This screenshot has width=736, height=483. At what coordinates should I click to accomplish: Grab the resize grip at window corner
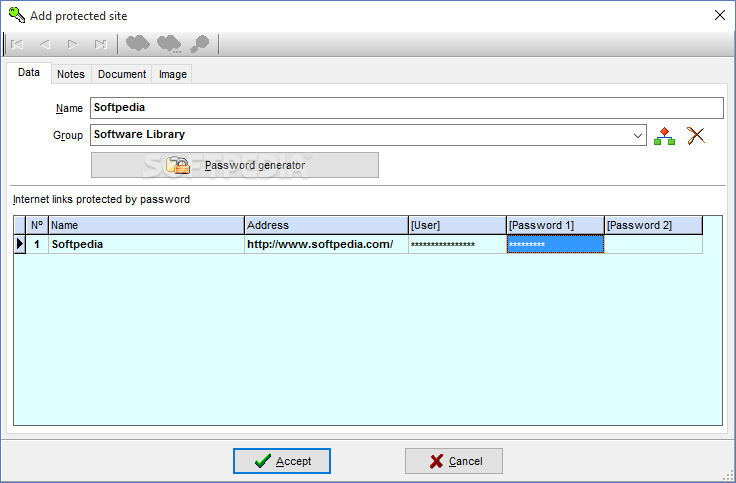[728, 475]
